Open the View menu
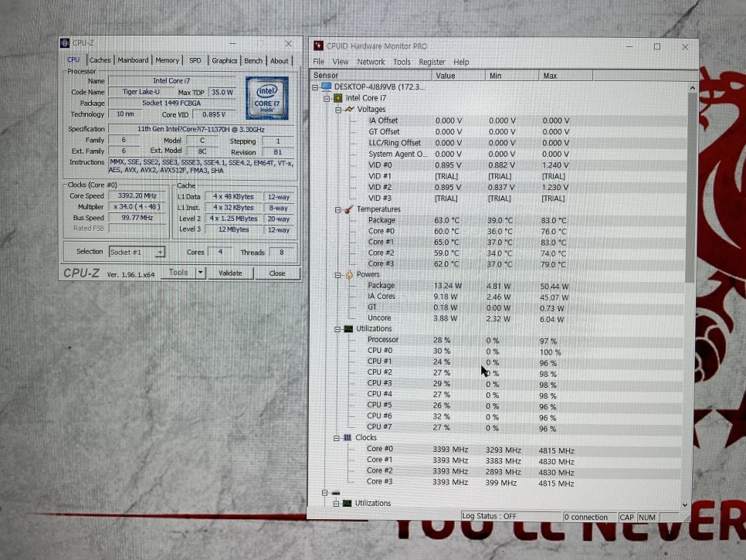The image size is (746, 560). point(340,62)
